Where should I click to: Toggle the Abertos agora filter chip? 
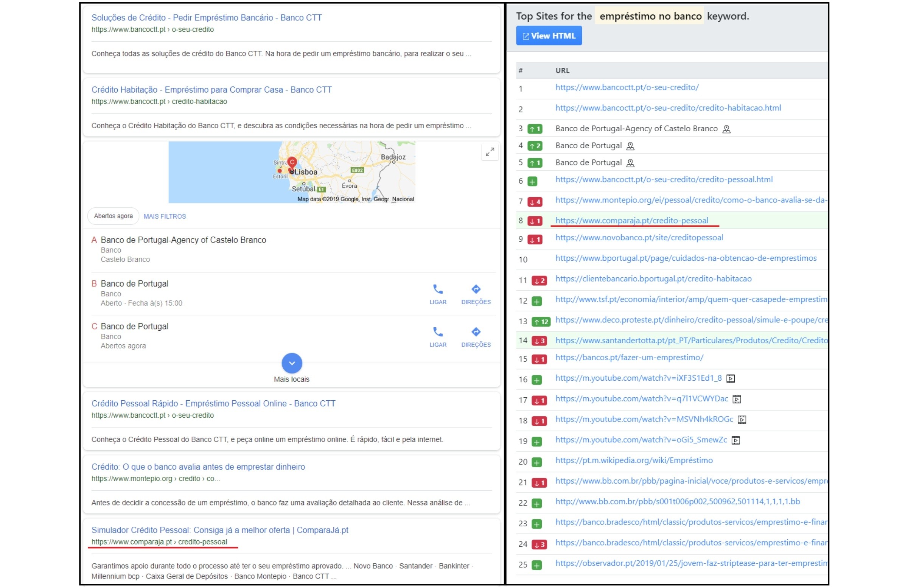113,216
